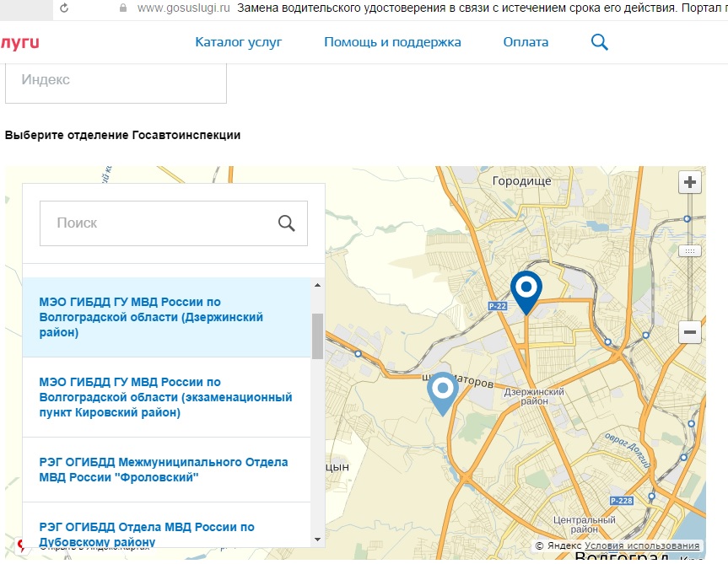The height and width of the screenshot is (564, 728).
Task: Zoom in the map with plus button
Action: (x=690, y=182)
